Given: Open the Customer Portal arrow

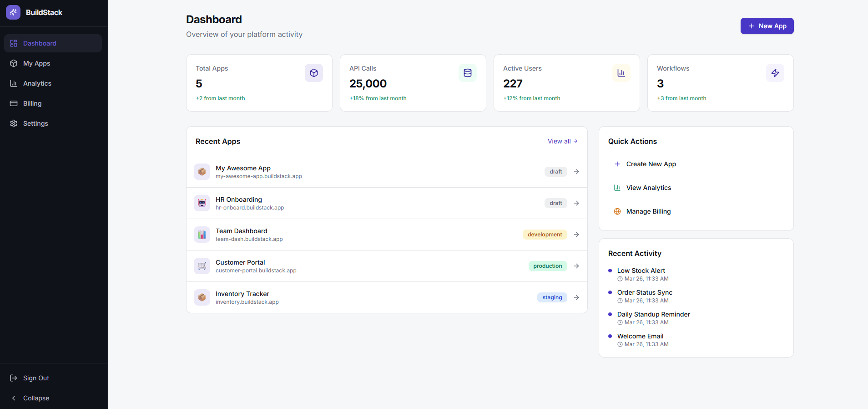Looking at the screenshot, I should coord(576,266).
